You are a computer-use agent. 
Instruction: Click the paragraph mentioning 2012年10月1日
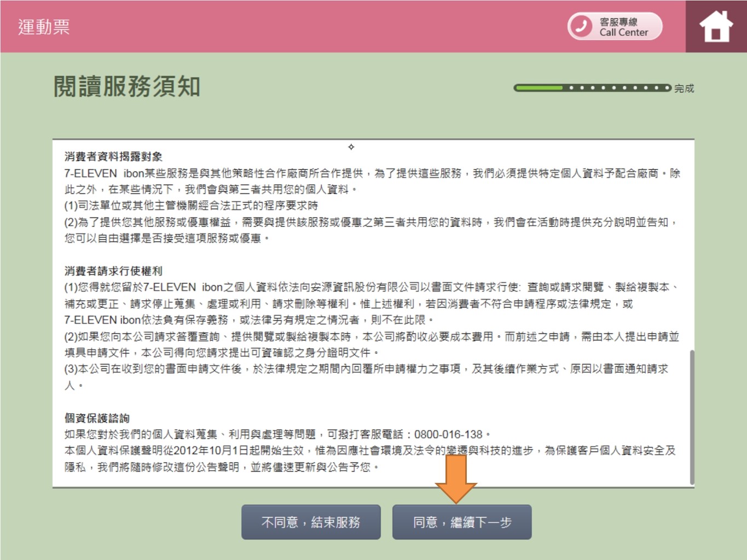tap(370, 458)
